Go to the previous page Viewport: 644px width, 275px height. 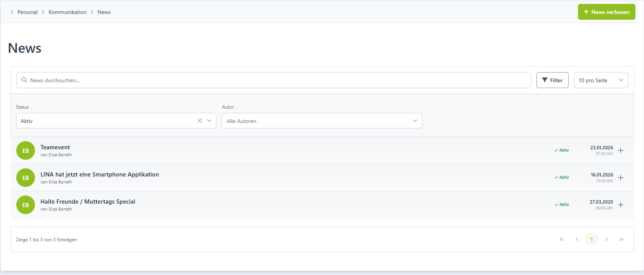[x=577, y=239]
